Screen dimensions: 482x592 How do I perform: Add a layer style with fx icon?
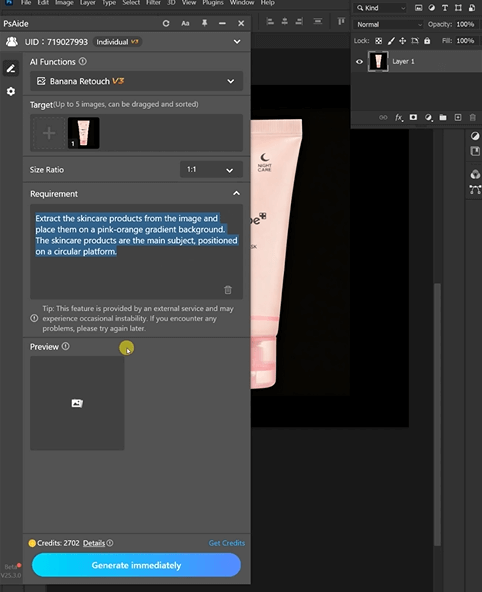click(x=399, y=117)
